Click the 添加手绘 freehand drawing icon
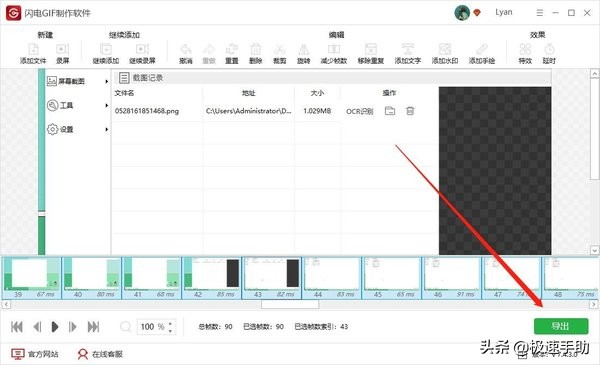The height and width of the screenshot is (365, 600). click(482, 49)
